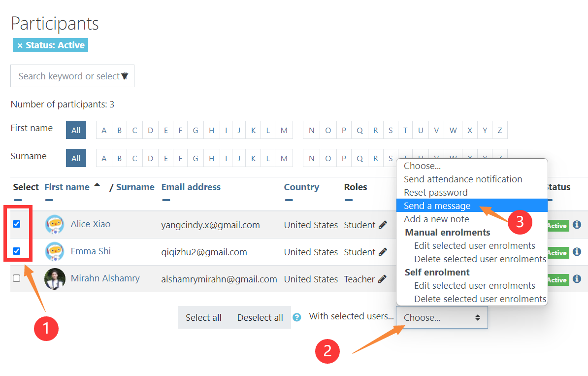Open the info icon in Alice Xiao's status
This screenshot has height=376, width=588.
(577, 225)
